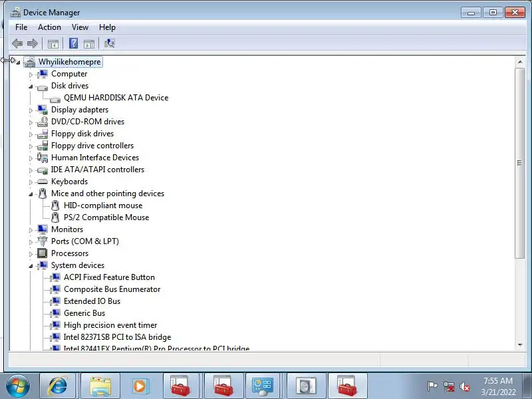Viewport: 532px width, 399px height.
Task: Select Composite Bus Enumerator
Action: (112, 289)
